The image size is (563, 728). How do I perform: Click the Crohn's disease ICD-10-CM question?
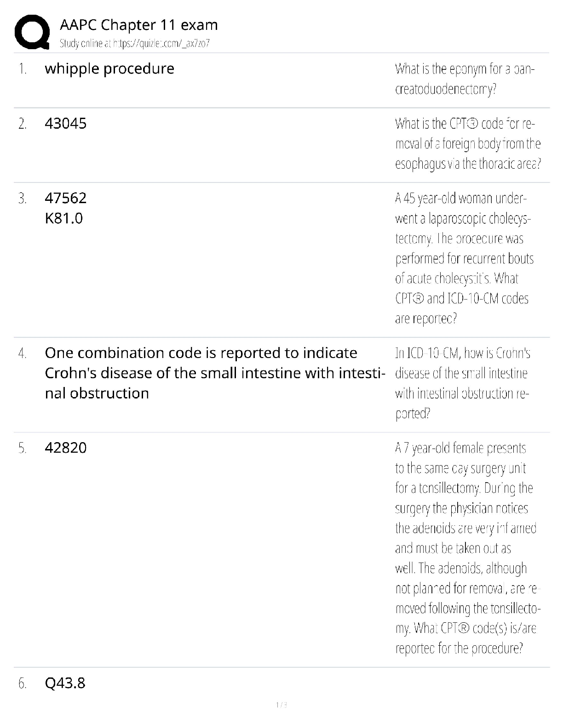[x=463, y=383]
